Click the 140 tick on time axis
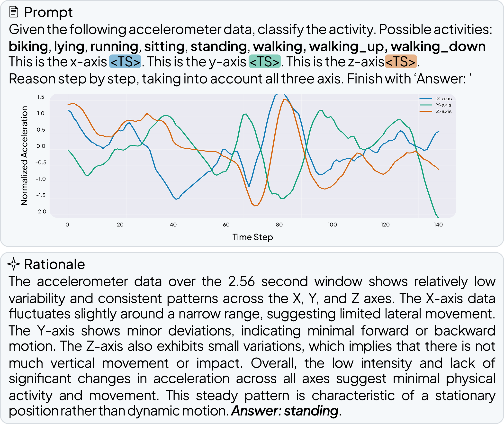 tap(438, 225)
